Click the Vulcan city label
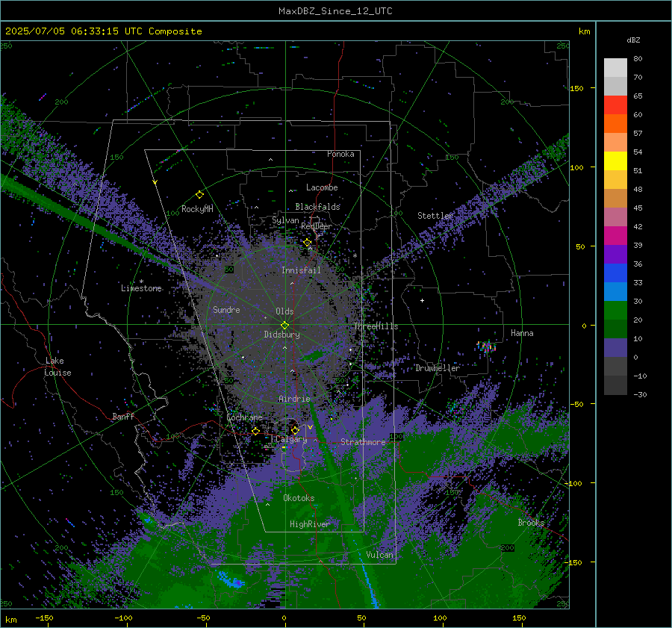The height and width of the screenshot is (628, 672). click(379, 555)
